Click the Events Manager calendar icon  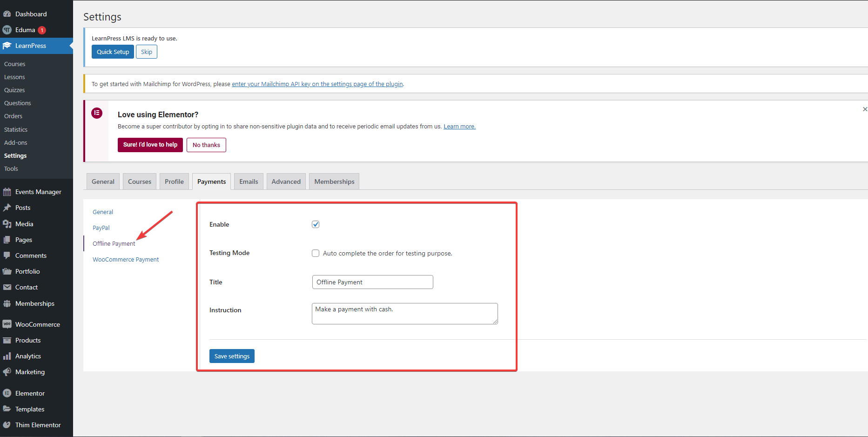[7, 192]
